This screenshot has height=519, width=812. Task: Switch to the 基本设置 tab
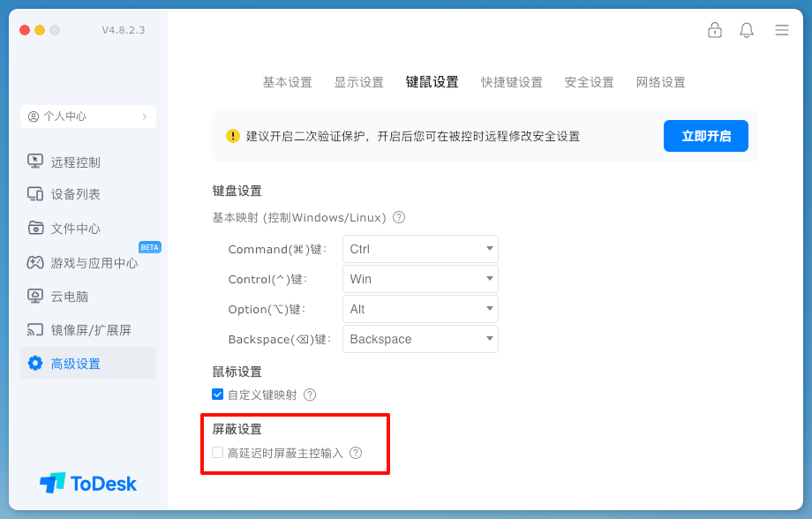click(x=287, y=82)
